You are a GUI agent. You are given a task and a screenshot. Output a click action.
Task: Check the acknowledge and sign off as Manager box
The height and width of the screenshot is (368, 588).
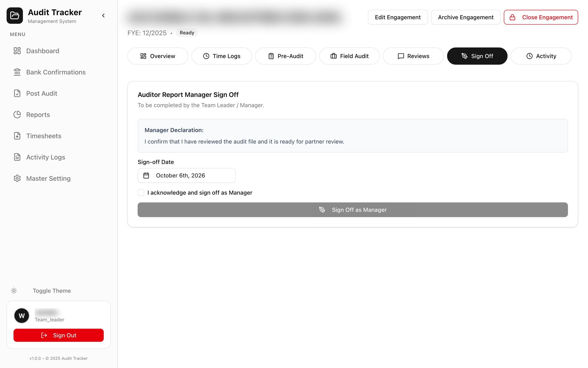(x=141, y=193)
